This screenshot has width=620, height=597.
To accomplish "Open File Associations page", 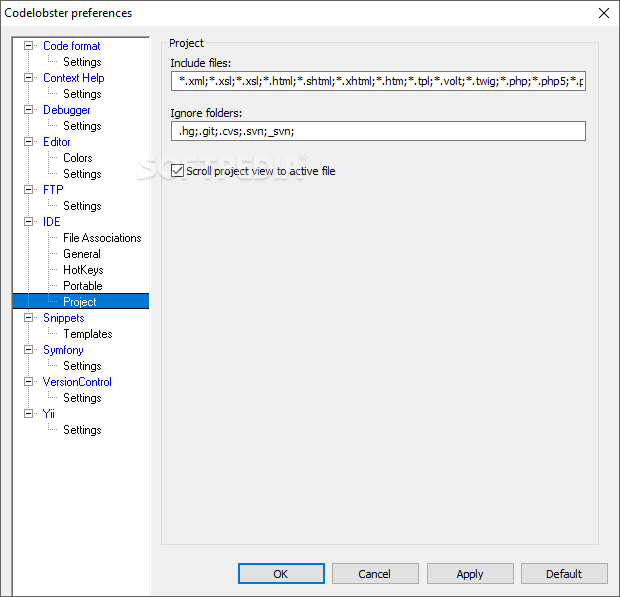I will (102, 238).
